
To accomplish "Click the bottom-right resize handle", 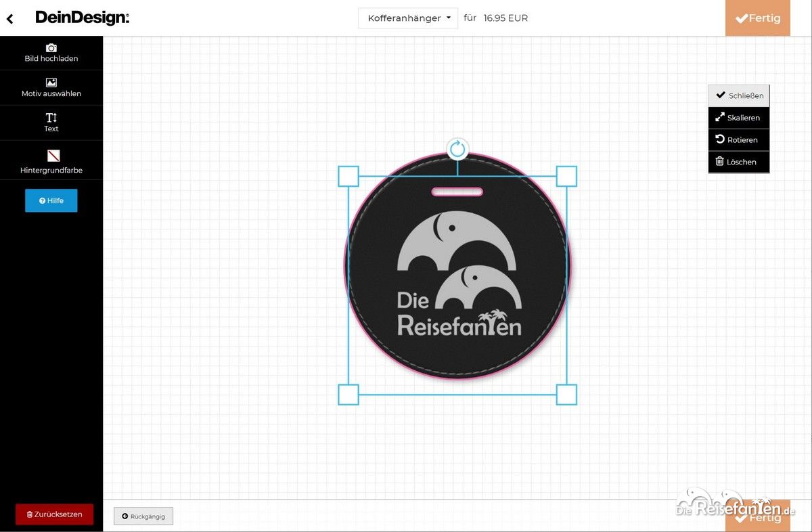I will [566, 395].
